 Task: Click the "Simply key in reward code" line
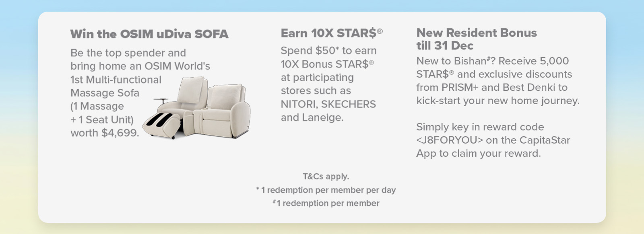pos(480,127)
